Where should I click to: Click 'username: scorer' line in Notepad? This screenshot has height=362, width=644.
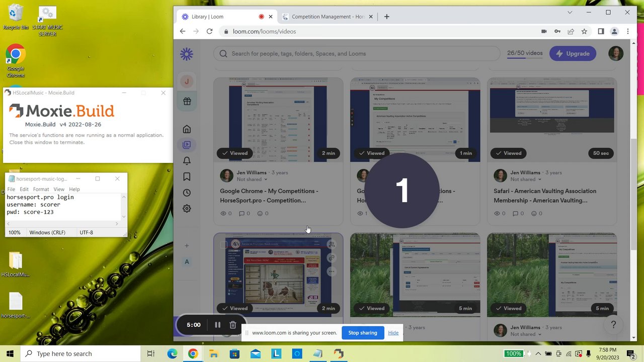(33, 205)
